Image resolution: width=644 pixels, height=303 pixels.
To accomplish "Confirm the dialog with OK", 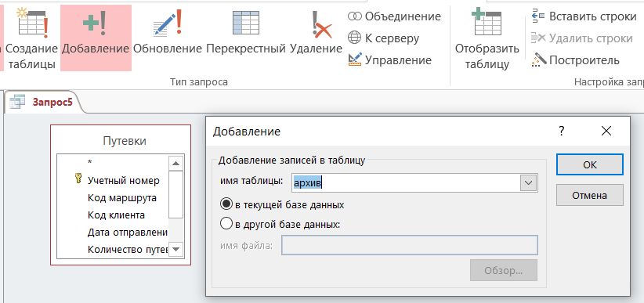I will (x=590, y=164).
